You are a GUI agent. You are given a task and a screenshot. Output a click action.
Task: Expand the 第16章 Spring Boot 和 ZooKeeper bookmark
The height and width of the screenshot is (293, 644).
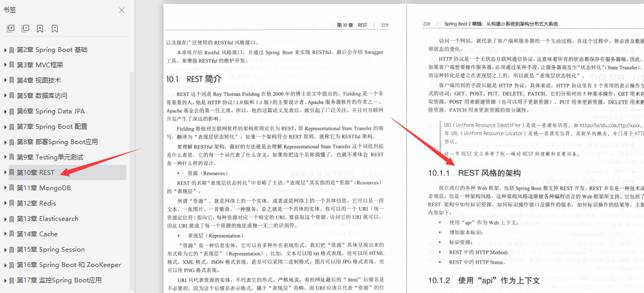tap(5, 265)
